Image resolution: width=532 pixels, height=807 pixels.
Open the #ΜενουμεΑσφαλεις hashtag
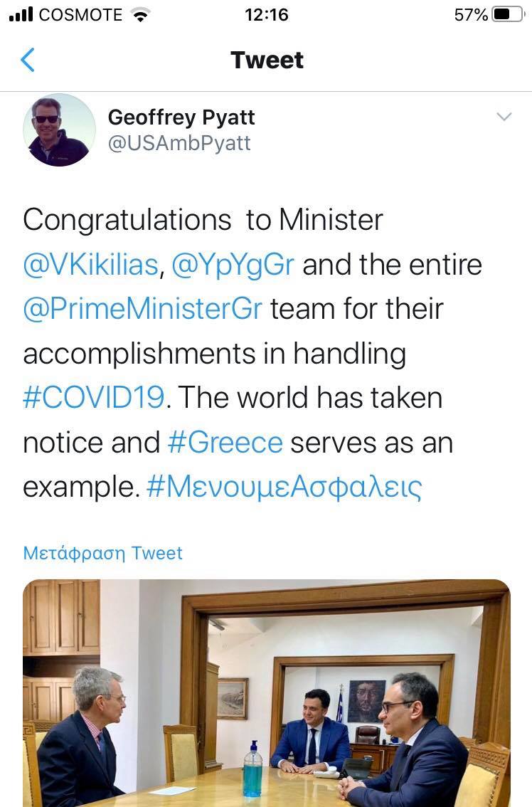284,487
